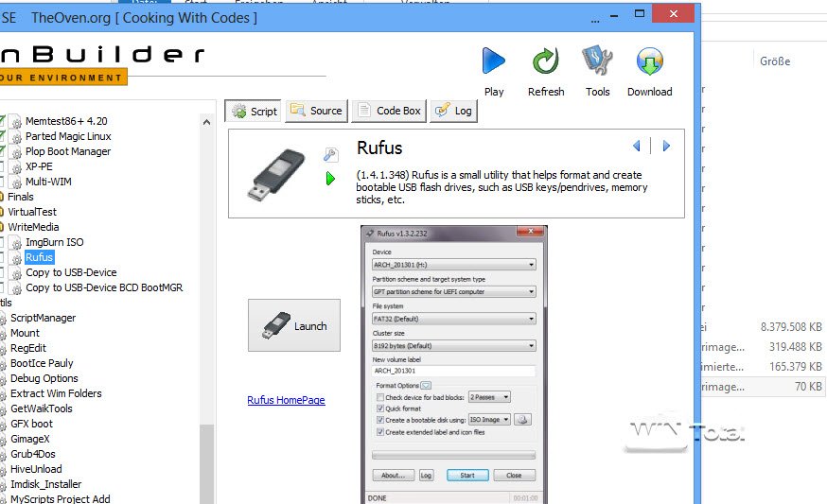This screenshot has height=504, width=827.
Task: Select the 70 KB file row in background window
Action: pos(764,387)
